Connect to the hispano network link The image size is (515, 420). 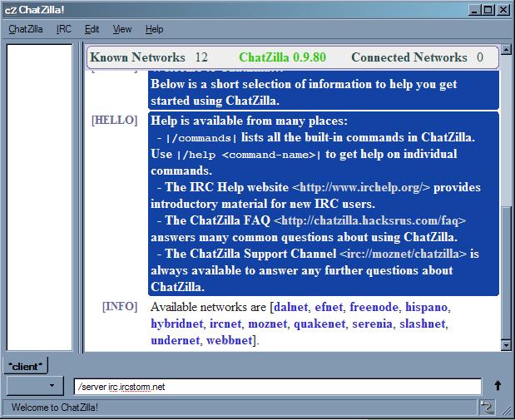[x=426, y=307]
